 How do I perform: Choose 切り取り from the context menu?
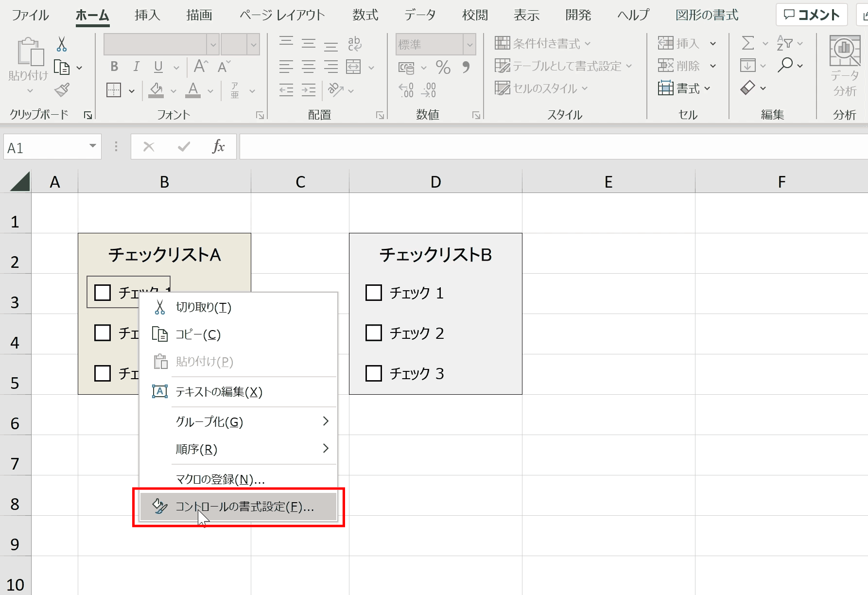(x=238, y=307)
